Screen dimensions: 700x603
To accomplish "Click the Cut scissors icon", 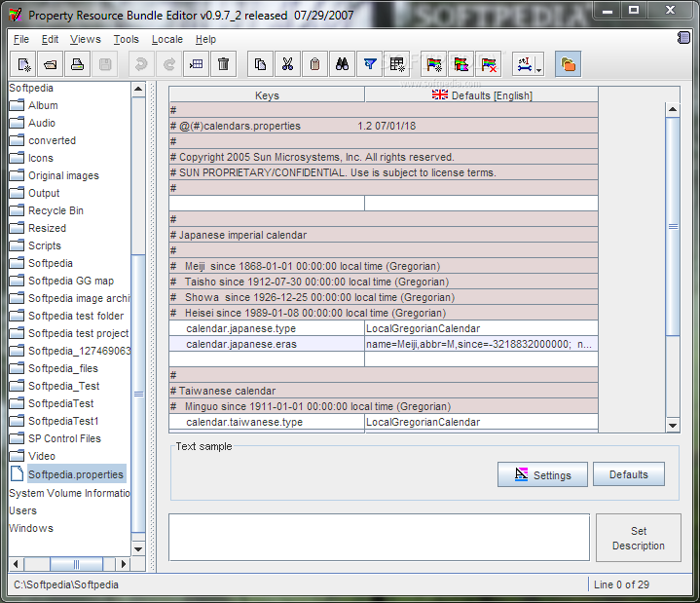I will point(287,64).
